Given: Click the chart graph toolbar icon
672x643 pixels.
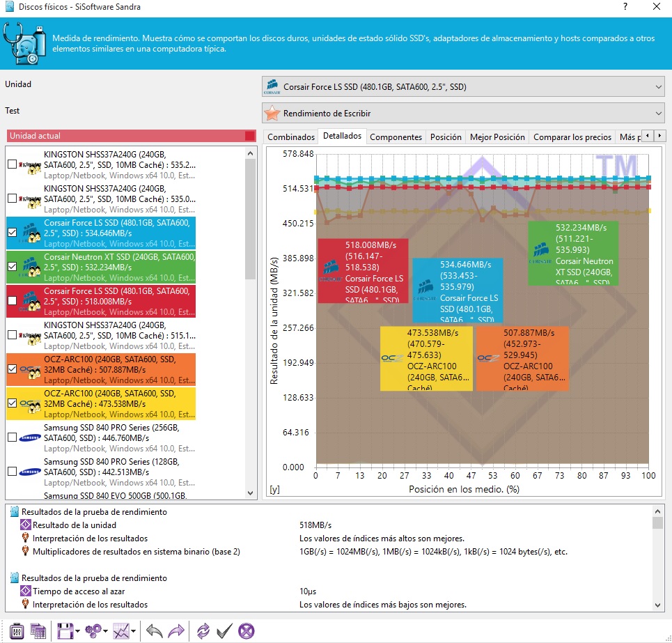Looking at the screenshot, I should (121, 631).
